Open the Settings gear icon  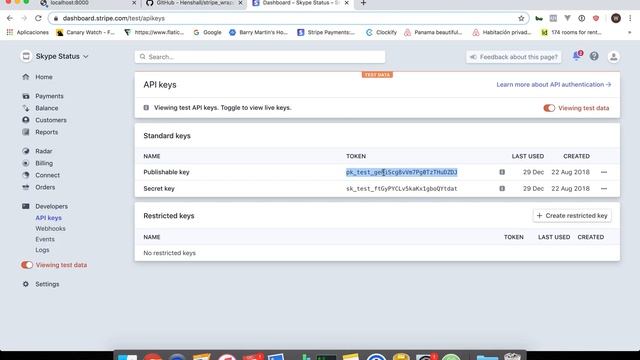tap(26, 284)
